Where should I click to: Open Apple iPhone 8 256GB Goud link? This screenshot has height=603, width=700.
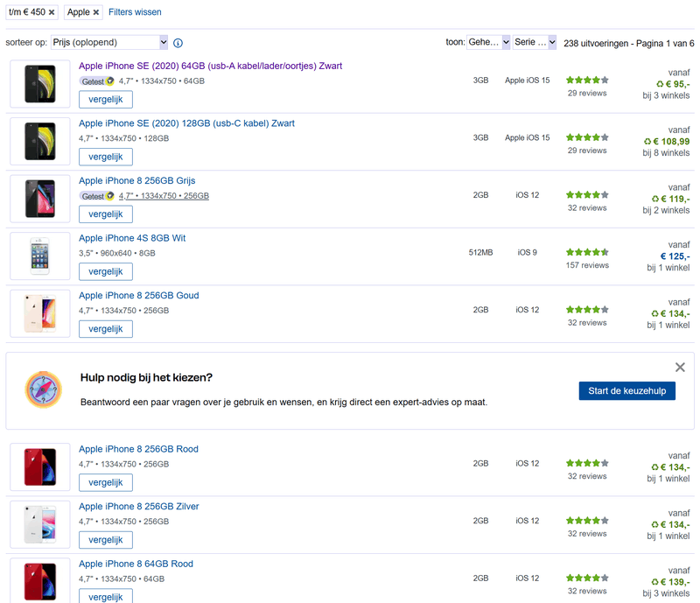click(x=139, y=295)
